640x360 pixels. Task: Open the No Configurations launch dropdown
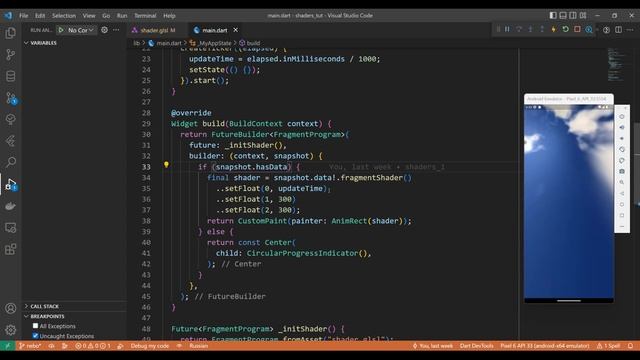tap(80, 30)
